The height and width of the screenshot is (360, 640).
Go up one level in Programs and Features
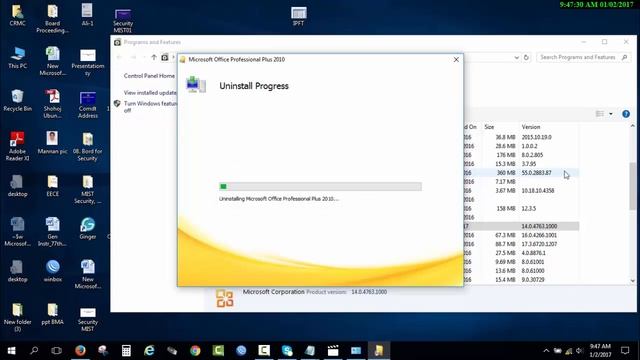tap(153, 58)
